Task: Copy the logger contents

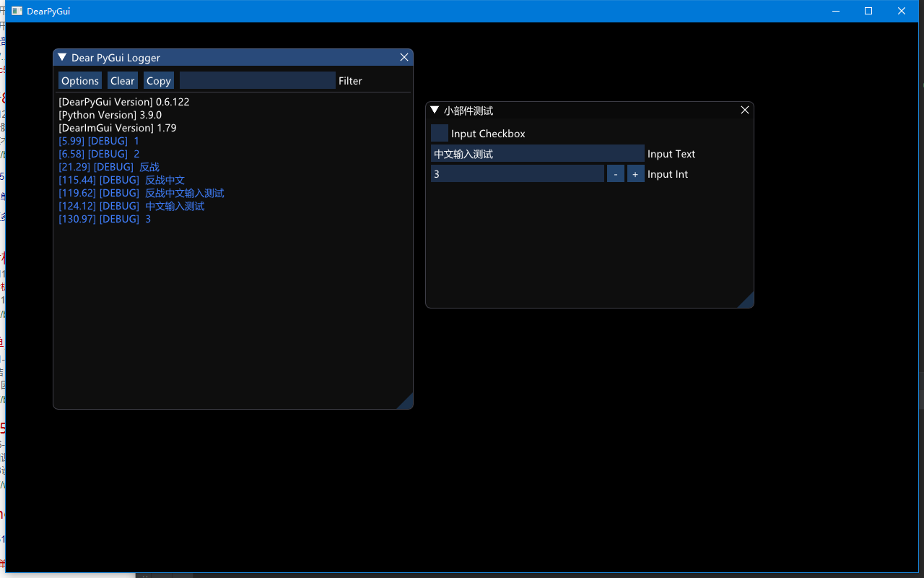Action: pos(158,80)
